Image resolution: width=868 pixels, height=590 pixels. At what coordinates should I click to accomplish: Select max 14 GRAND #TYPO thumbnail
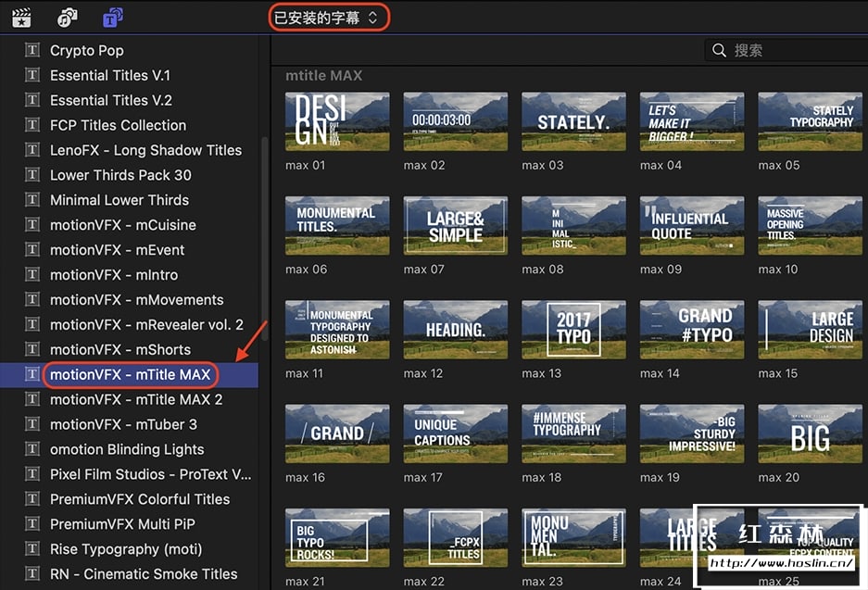(692, 330)
